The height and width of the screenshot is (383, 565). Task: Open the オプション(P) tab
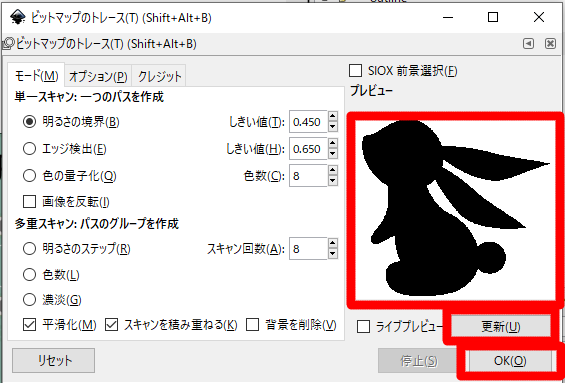(98, 76)
